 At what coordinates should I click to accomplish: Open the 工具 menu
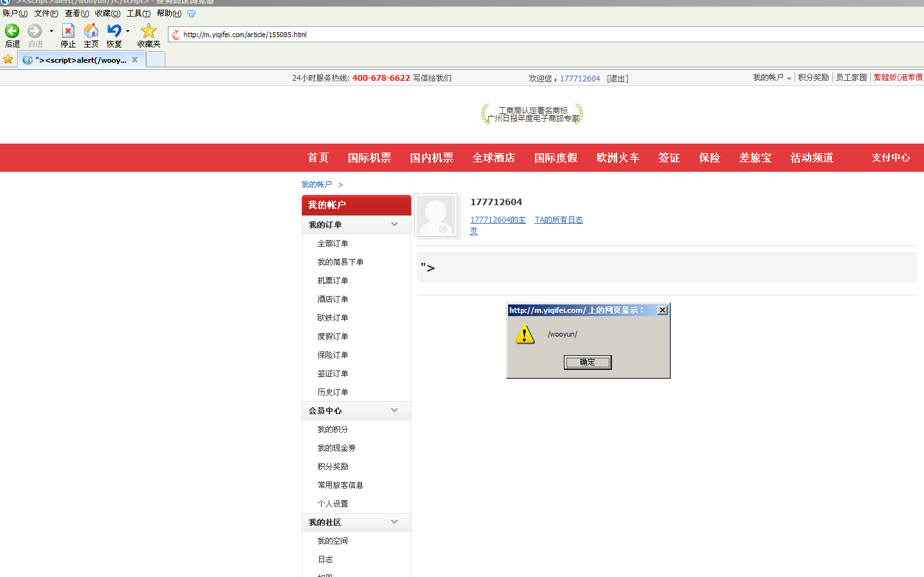pos(138,13)
